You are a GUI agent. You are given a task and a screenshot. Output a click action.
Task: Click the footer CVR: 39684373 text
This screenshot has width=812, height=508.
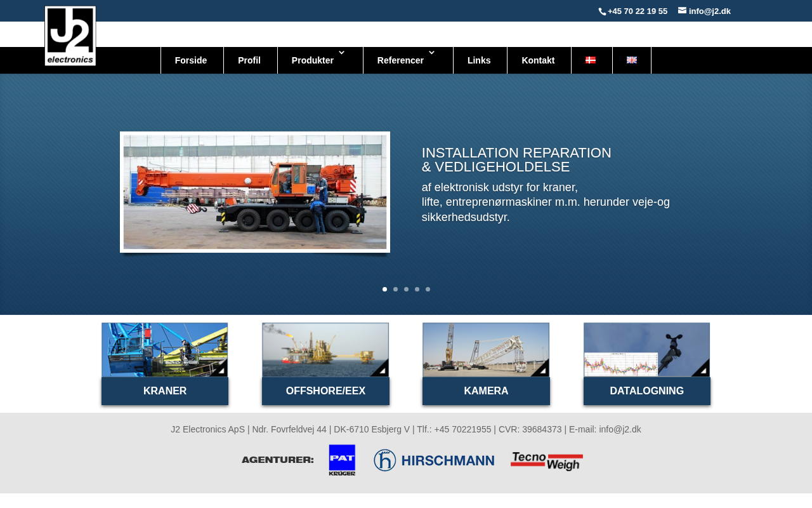(530, 429)
